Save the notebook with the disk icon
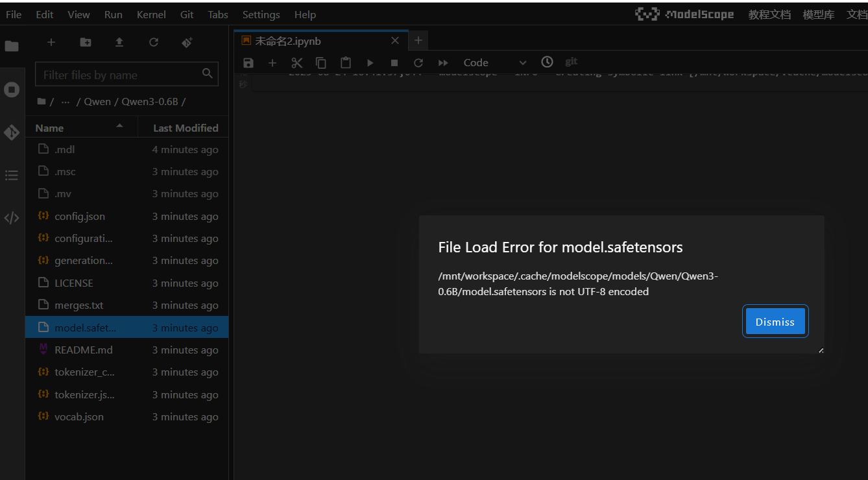The width and height of the screenshot is (868, 480). [248, 63]
